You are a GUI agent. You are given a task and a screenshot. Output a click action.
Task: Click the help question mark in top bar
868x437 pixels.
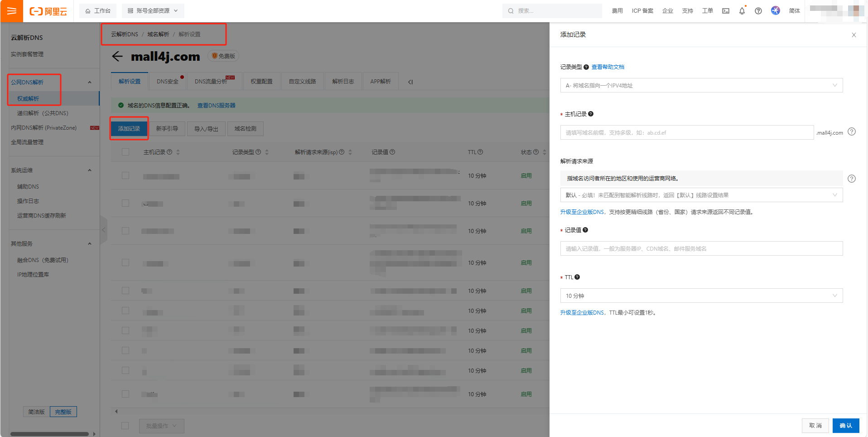pos(758,11)
